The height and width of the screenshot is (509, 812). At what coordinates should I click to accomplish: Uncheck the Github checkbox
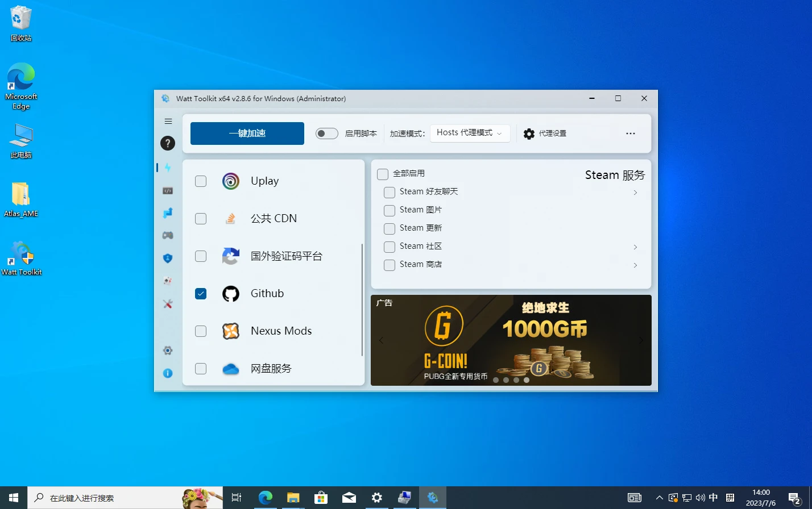tap(201, 294)
